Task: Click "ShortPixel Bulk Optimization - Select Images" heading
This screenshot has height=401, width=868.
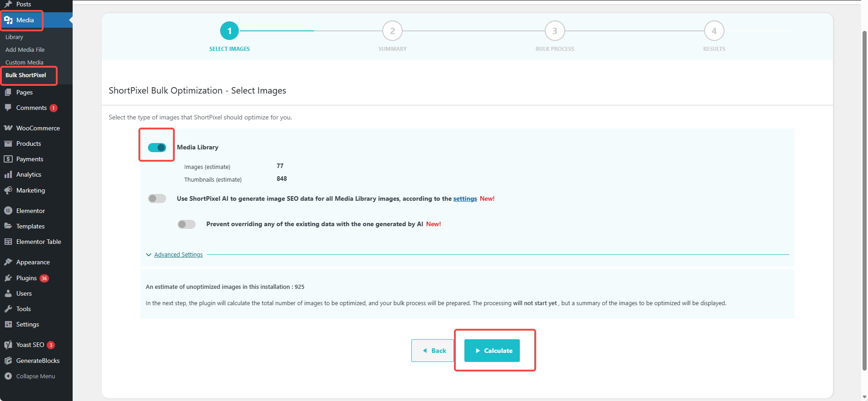Action: [x=197, y=90]
